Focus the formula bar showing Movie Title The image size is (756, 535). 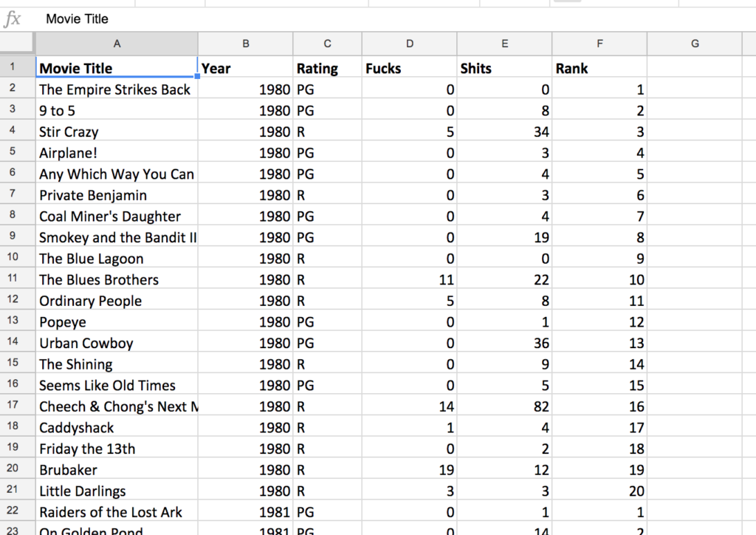point(396,19)
